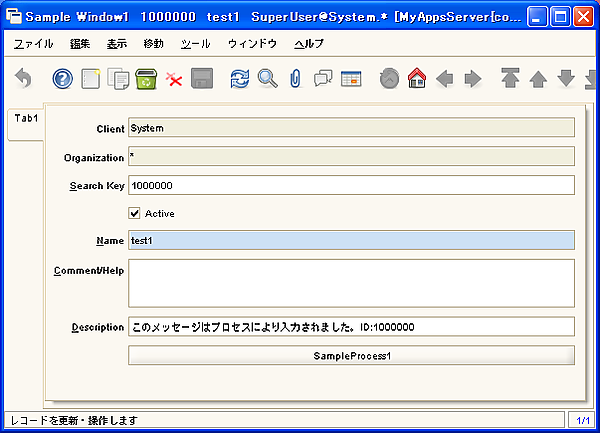The height and width of the screenshot is (433, 600).
Task: Select the Tab1 tab
Action: tap(26, 119)
